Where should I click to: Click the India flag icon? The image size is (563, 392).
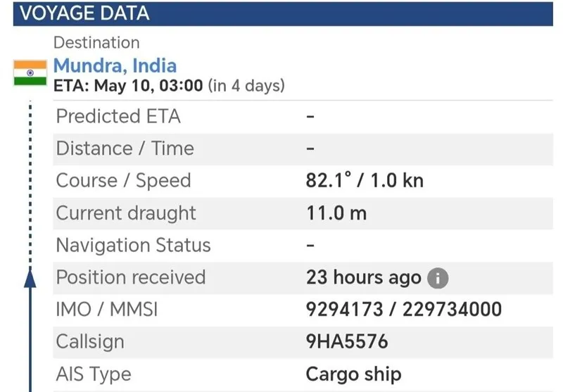[30, 73]
